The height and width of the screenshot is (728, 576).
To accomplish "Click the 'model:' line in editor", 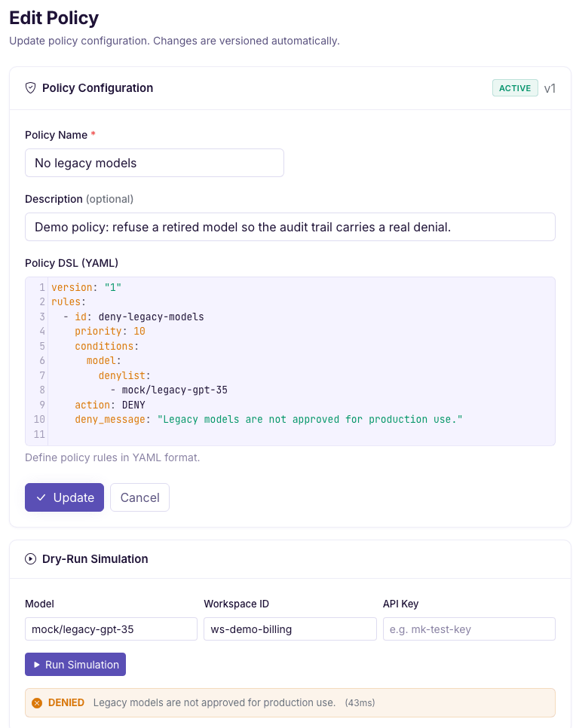I will (104, 360).
